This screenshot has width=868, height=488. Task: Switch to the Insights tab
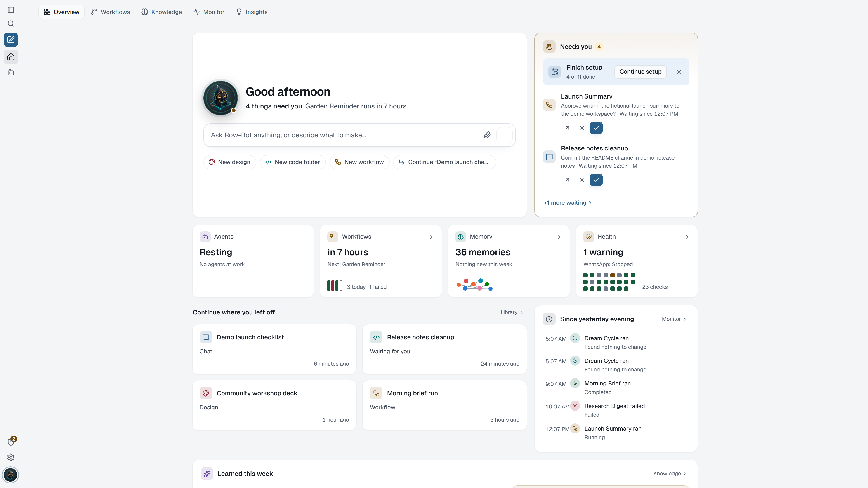tap(252, 12)
